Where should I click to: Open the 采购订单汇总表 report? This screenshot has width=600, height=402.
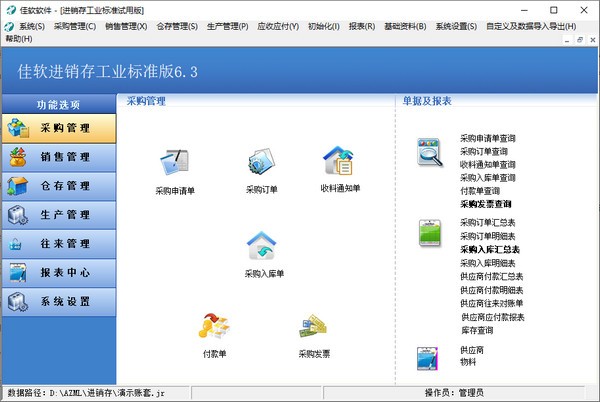tap(488, 223)
